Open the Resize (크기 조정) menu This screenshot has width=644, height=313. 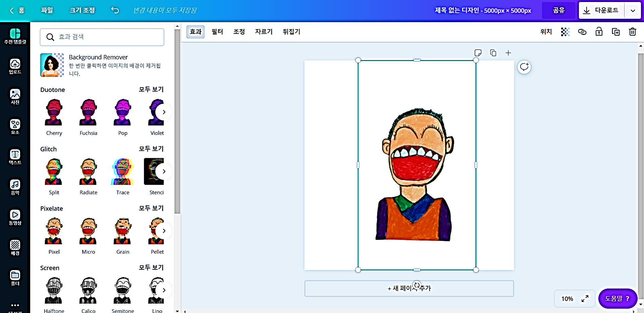(82, 10)
